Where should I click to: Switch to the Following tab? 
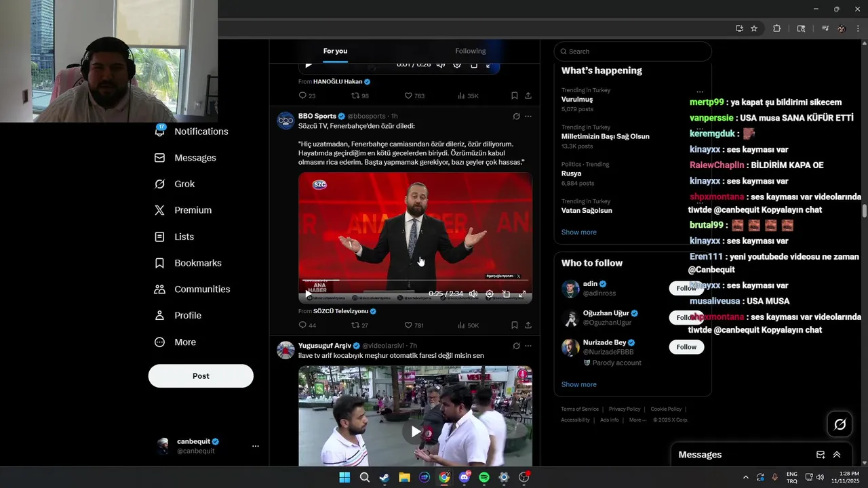coord(471,52)
